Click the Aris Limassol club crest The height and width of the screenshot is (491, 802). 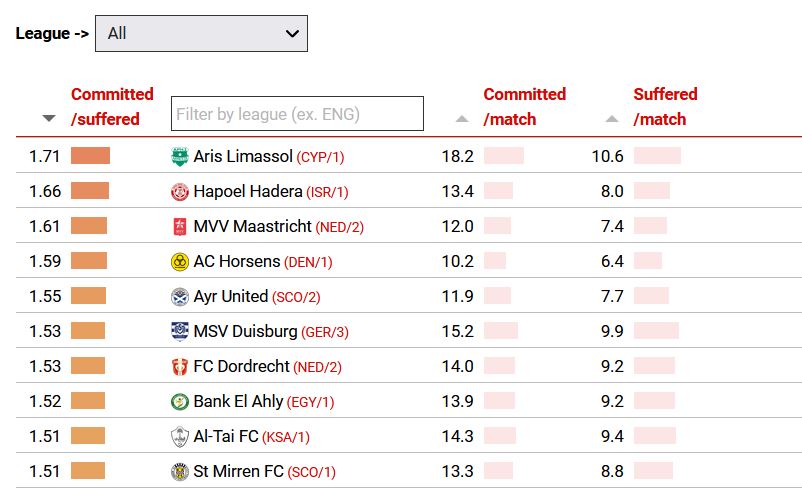[x=180, y=157]
